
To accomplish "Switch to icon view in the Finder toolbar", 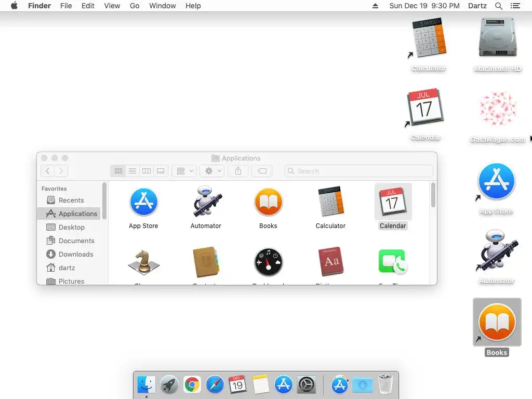I will 118,171.
